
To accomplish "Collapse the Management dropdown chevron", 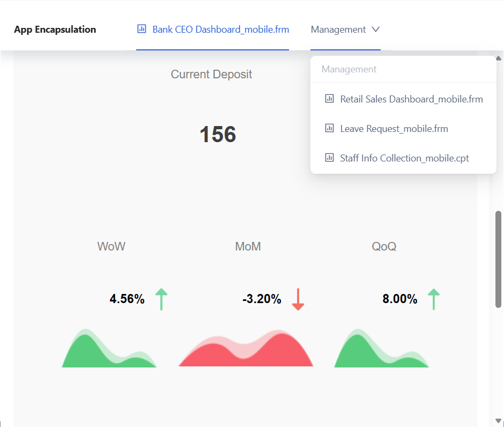I will tap(376, 30).
